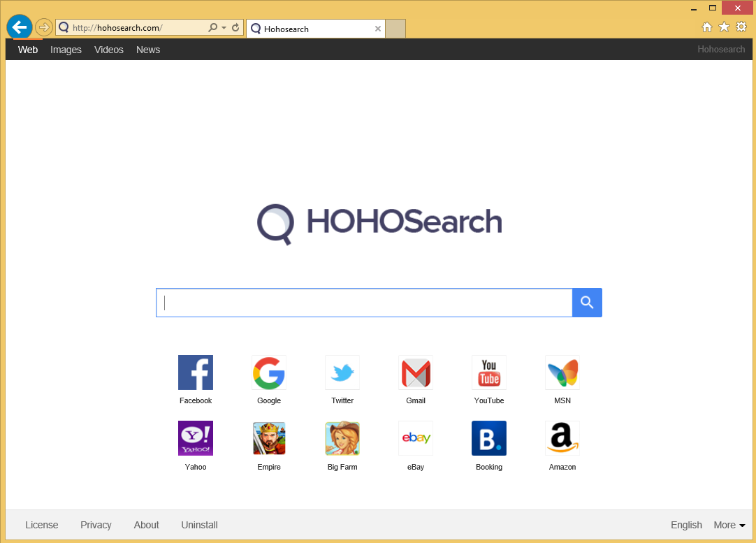Open the browser Tools gear icon
The width and height of the screenshot is (756, 543).
coord(741,27)
